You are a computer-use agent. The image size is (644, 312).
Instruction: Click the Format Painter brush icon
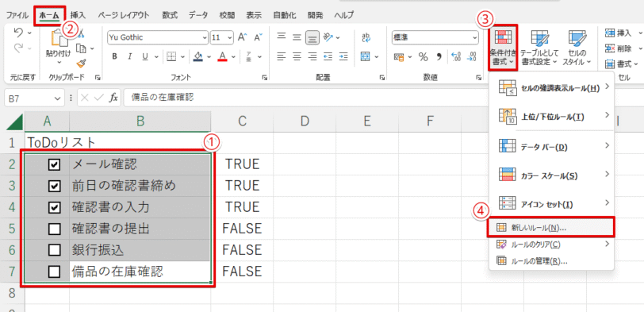coord(81,64)
